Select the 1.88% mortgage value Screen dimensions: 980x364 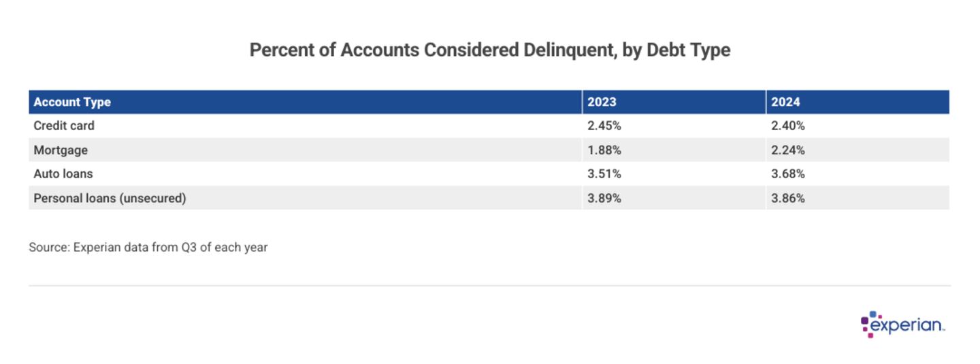click(x=604, y=150)
